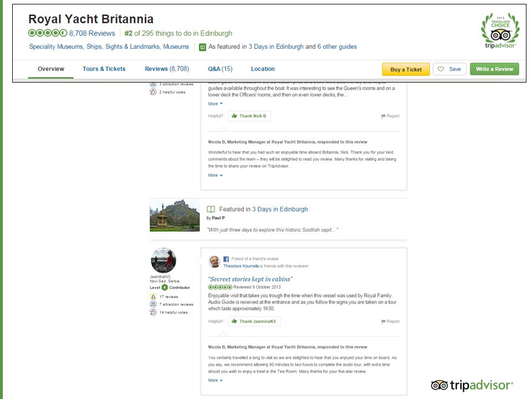Click the Facebook icon in JasminaNS review
Viewport: 532px width, 399px height.
pos(226,259)
